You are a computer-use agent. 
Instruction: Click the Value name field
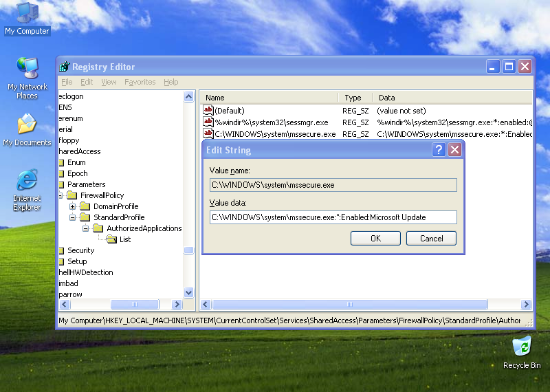pos(333,185)
